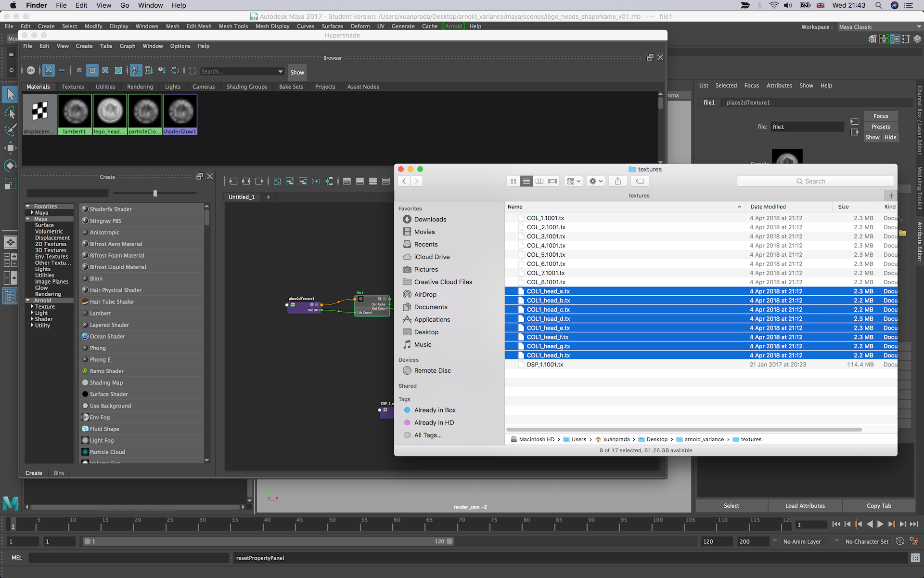Open Hypershade Graph menu
924x578 pixels.
pyautogui.click(x=127, y=46)
